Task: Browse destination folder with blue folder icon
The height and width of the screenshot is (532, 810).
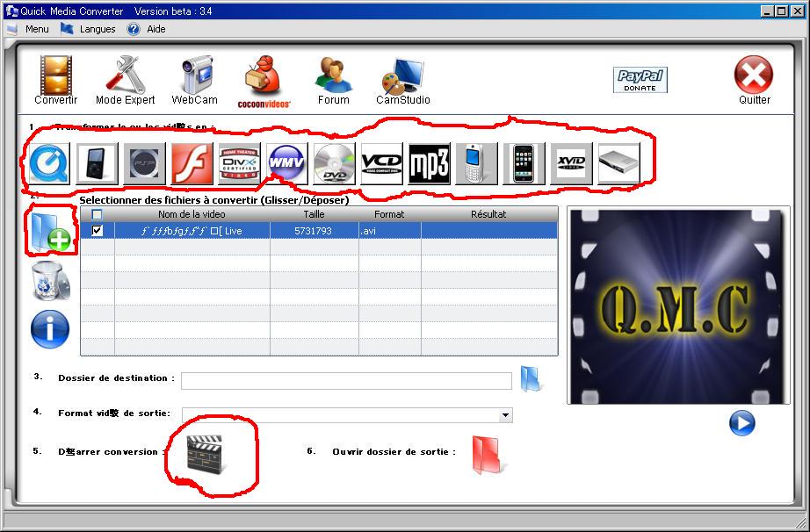Action: point(531,379)
